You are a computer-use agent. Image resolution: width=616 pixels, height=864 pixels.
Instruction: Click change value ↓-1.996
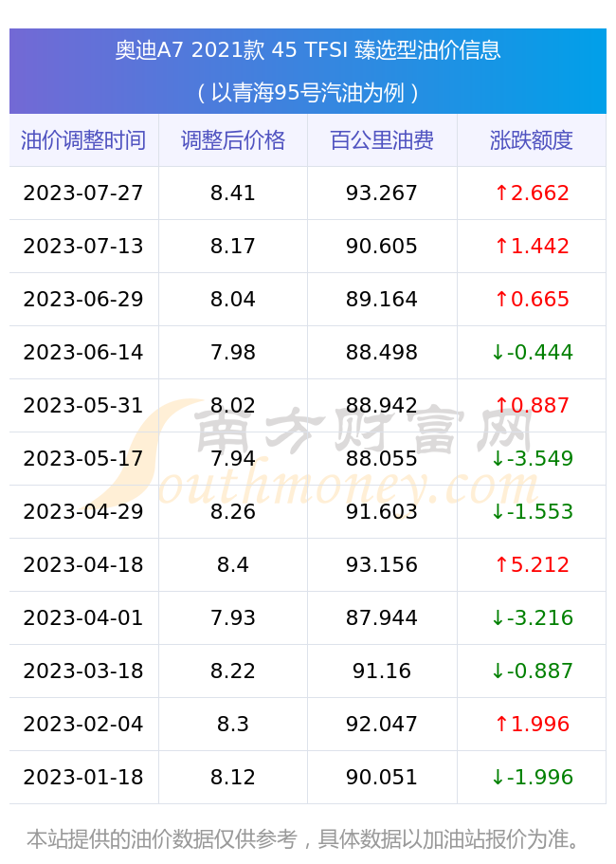click(532, 778)
